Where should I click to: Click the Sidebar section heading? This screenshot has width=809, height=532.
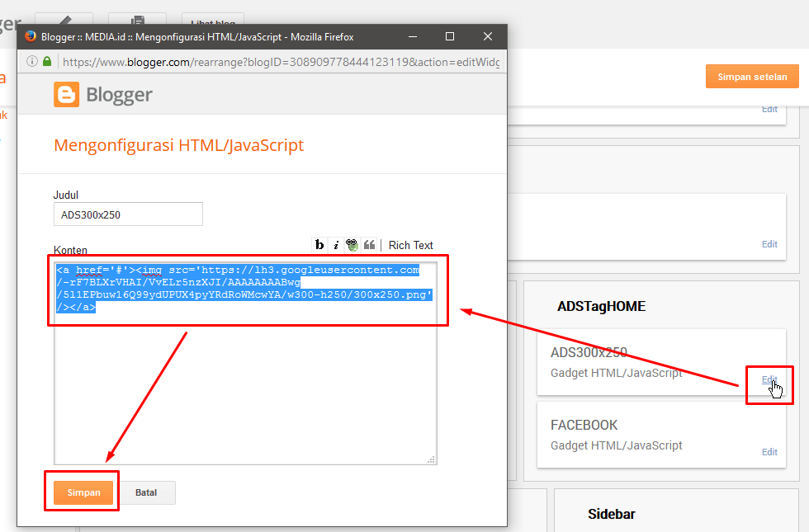tap(612, 514)
